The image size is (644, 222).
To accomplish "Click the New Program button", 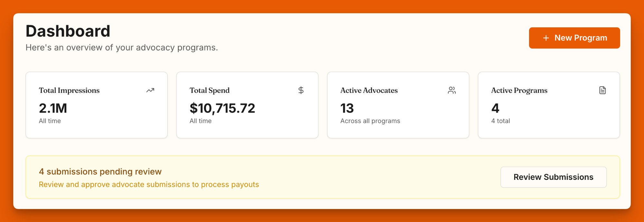I will point(574,38).
